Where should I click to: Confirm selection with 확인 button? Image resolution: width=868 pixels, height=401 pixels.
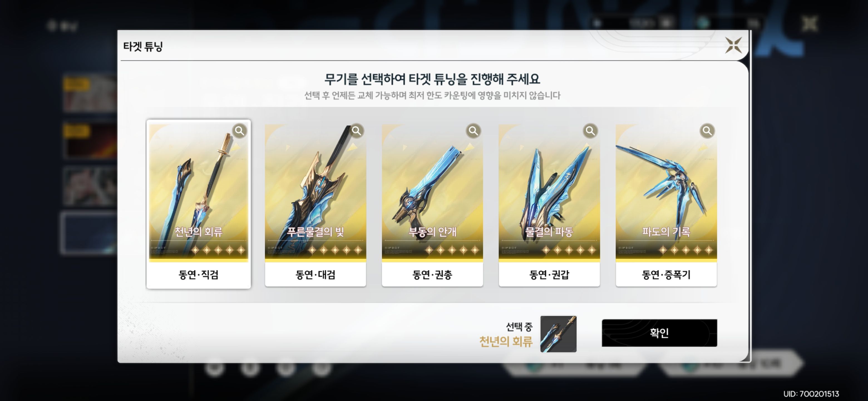[x=659, y=333]
